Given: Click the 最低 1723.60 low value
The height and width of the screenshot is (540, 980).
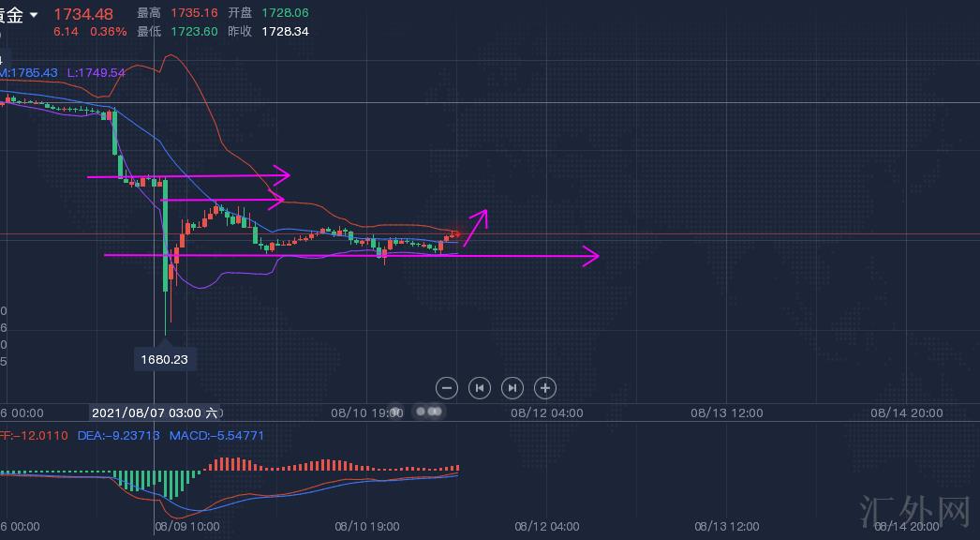Looking at the screenshot, I should (194, 31).
